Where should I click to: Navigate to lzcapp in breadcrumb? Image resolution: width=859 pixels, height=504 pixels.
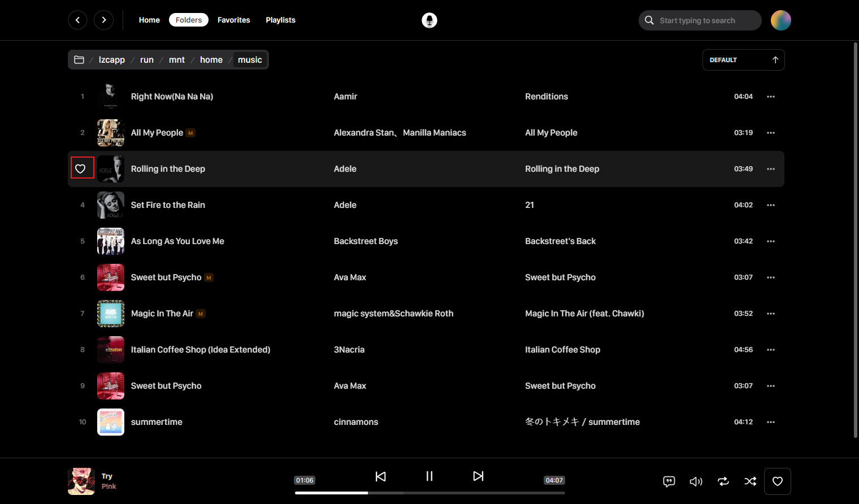(x=112, y=60)
